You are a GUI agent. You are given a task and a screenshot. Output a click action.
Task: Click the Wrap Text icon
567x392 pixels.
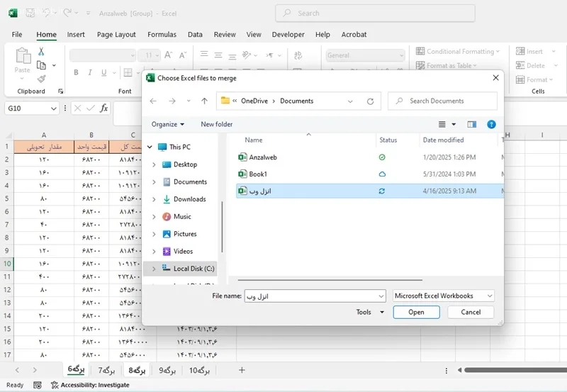[x=298, y=55]
